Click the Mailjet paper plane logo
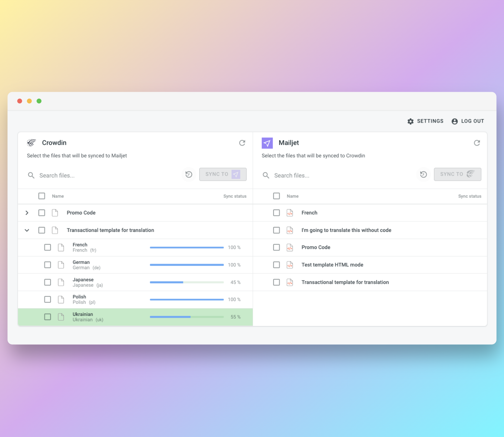The width and height of the screenshot is (504, 437). click(x=267, y=143)
